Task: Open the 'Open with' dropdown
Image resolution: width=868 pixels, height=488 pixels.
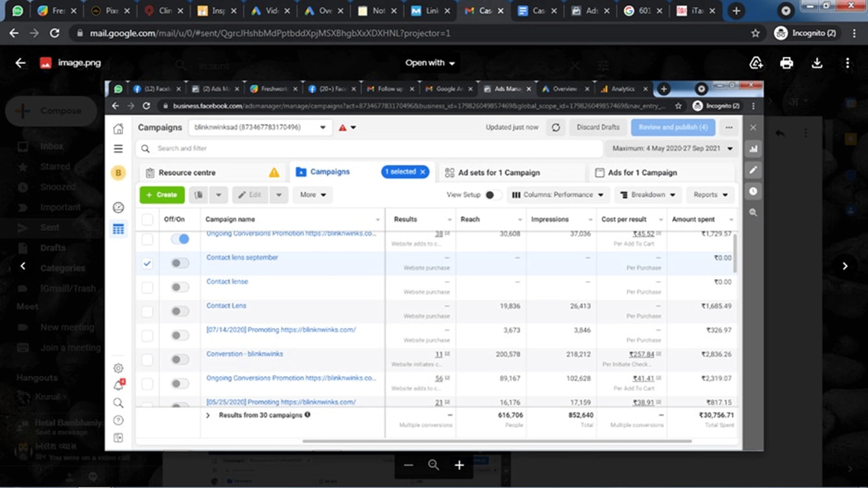Action: click(430, 63)
